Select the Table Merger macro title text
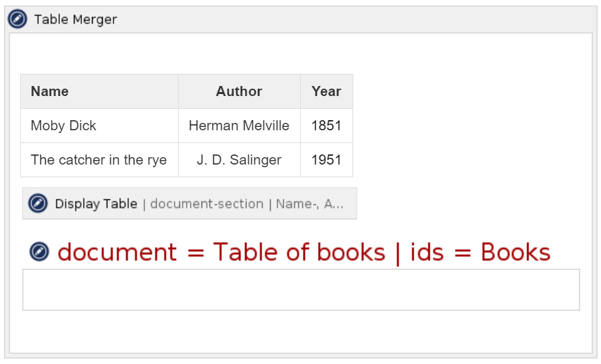The width and height of the screenshot is (601, 364). click(75, 19)
